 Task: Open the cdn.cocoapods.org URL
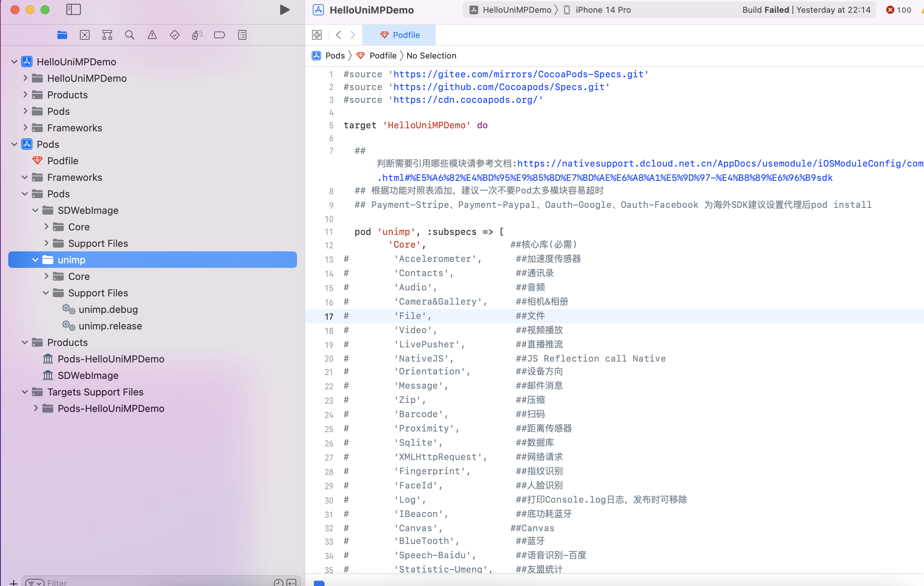(465, 99)
